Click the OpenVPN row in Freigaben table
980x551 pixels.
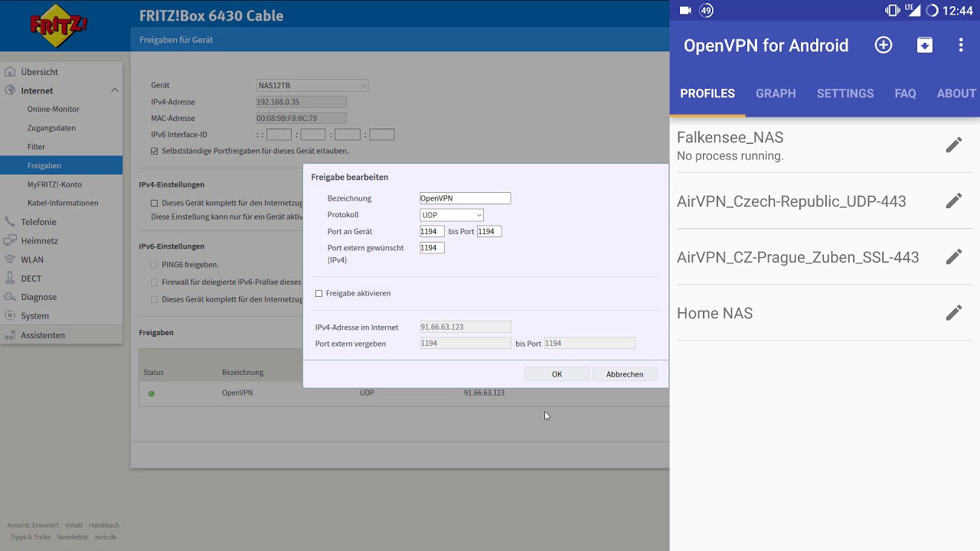point(403,393)
